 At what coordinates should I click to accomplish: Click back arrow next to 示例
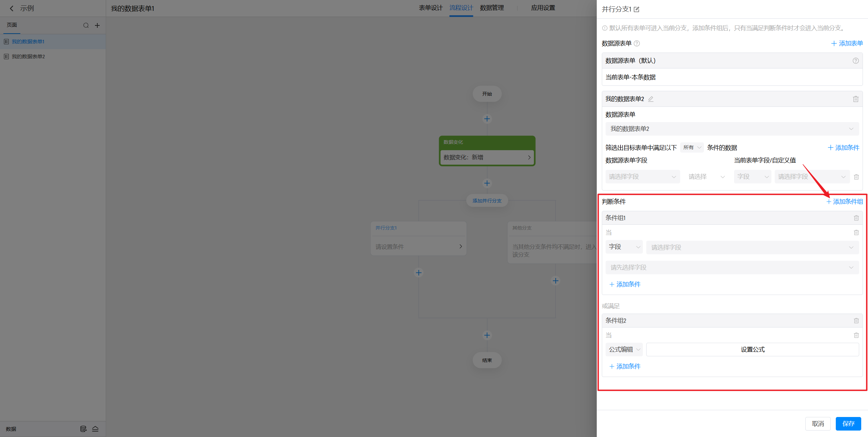tap(12, 8)
